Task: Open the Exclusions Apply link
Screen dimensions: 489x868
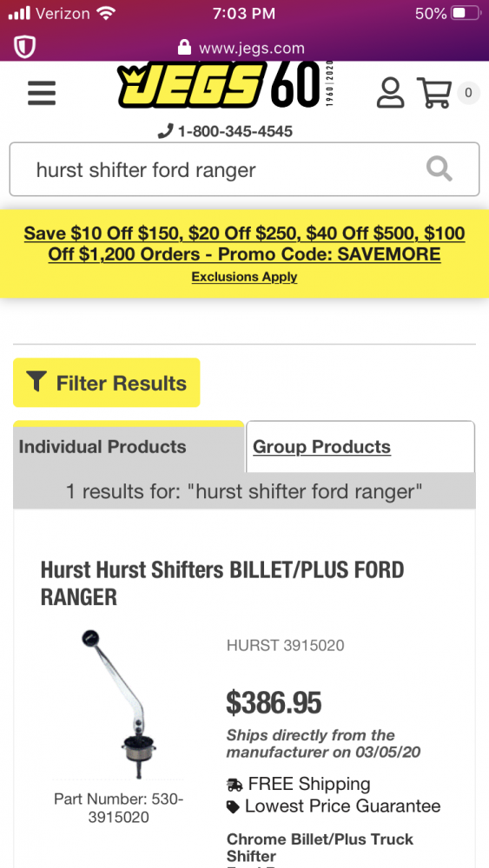Action: (x=244, y=277)
